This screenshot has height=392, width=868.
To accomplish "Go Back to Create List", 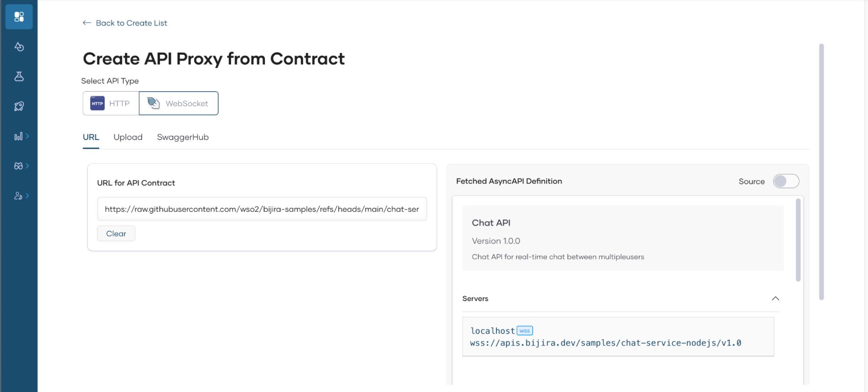I will (x=131, y=23).
